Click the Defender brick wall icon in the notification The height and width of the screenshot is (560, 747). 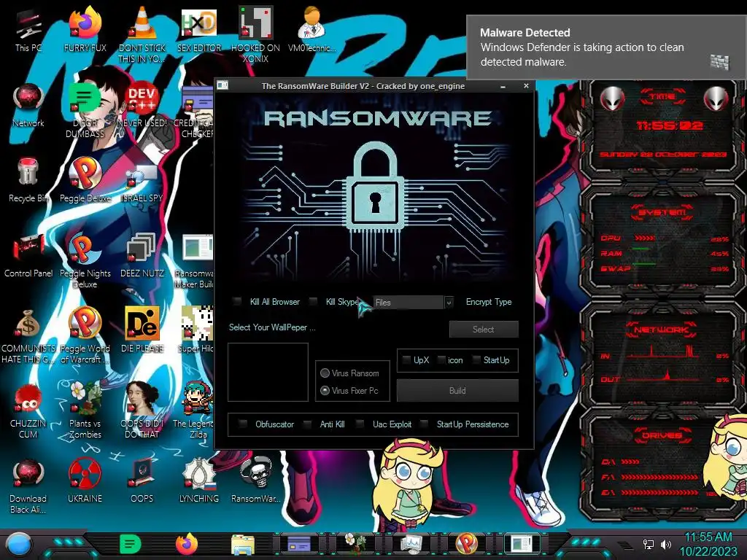click(x=719, y=62)
